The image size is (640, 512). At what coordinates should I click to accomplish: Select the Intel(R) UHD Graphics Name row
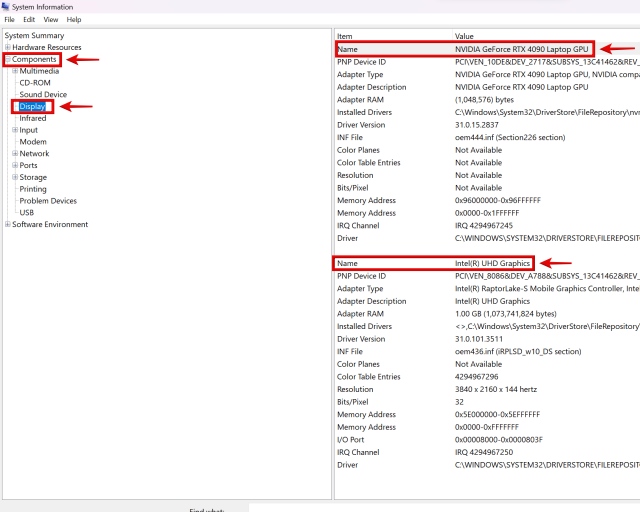(x=487, y=263)
